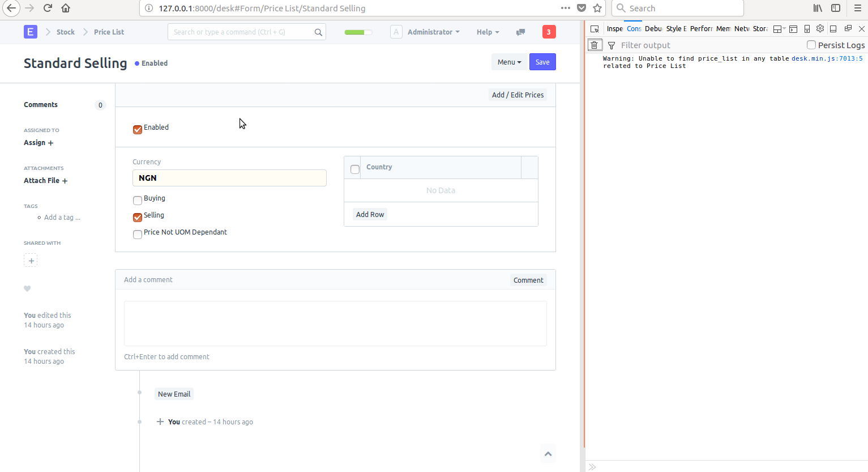The height and width of the screenshot is (472, 868).
Task: Switch to the Memory devtools tab
Action: click(x=723, y=29)
